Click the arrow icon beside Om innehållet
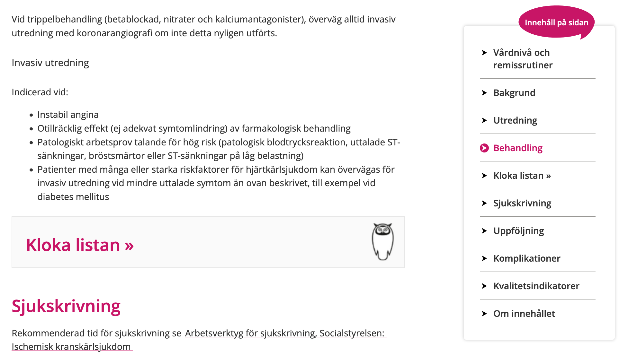 pos(484,314)
